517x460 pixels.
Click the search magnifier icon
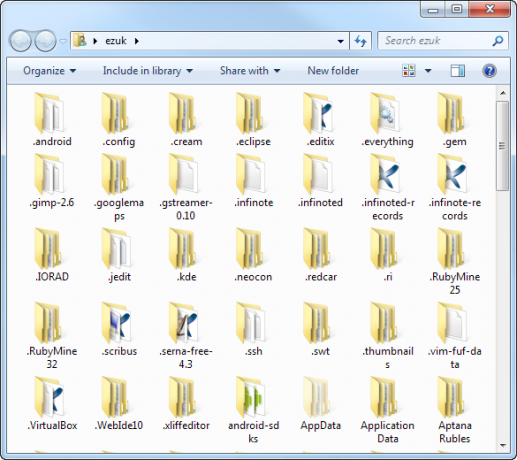[498, 41]
